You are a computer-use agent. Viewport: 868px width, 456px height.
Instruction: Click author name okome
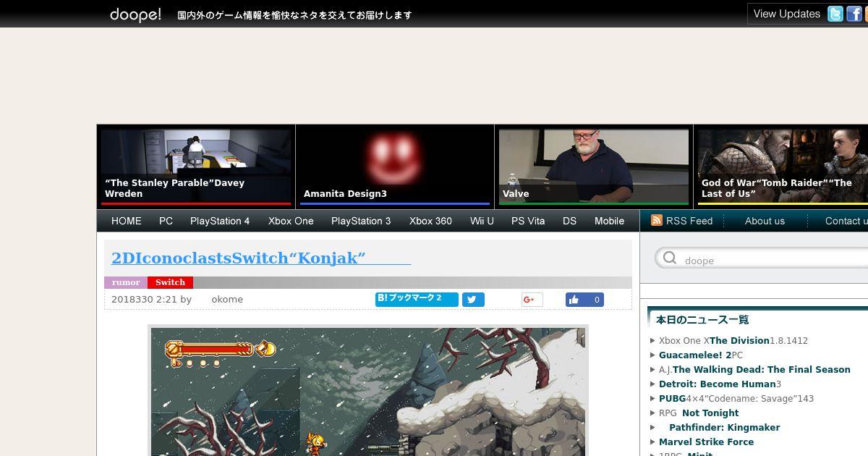click(227, 299)
